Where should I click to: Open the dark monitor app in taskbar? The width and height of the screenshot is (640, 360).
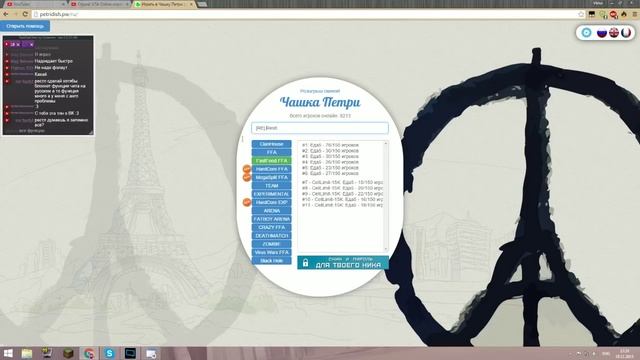tap(130, 353)
